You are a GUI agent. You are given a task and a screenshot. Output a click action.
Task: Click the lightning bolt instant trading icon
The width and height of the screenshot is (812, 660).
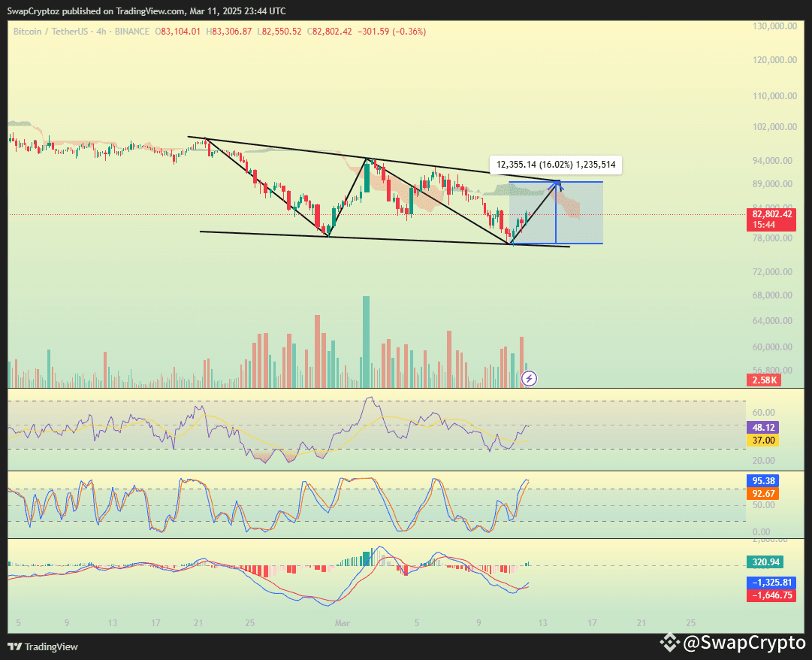pyautogui.click(x=528, y=379)
